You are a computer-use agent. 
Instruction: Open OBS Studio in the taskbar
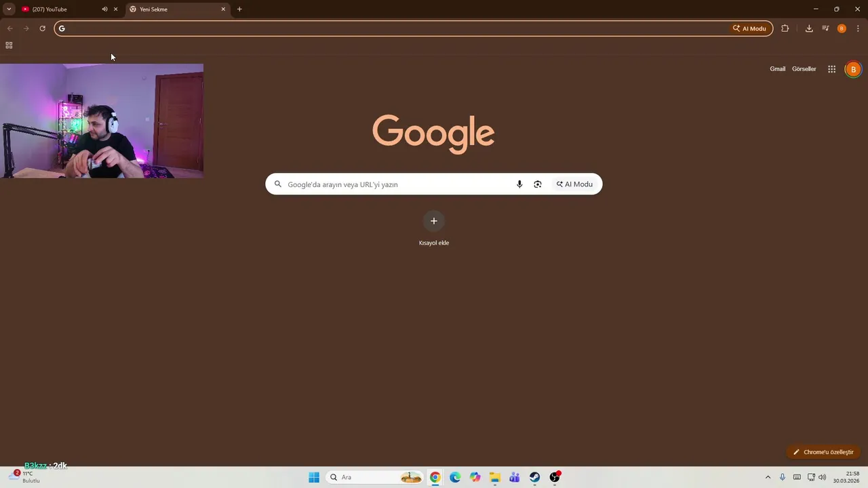pyautogui.click(x=555, y=477)
